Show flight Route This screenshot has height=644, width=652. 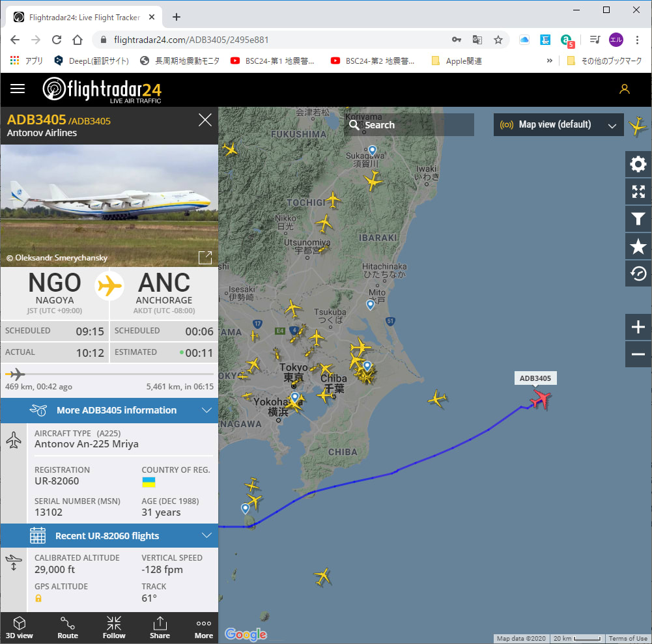pos(67,627)
